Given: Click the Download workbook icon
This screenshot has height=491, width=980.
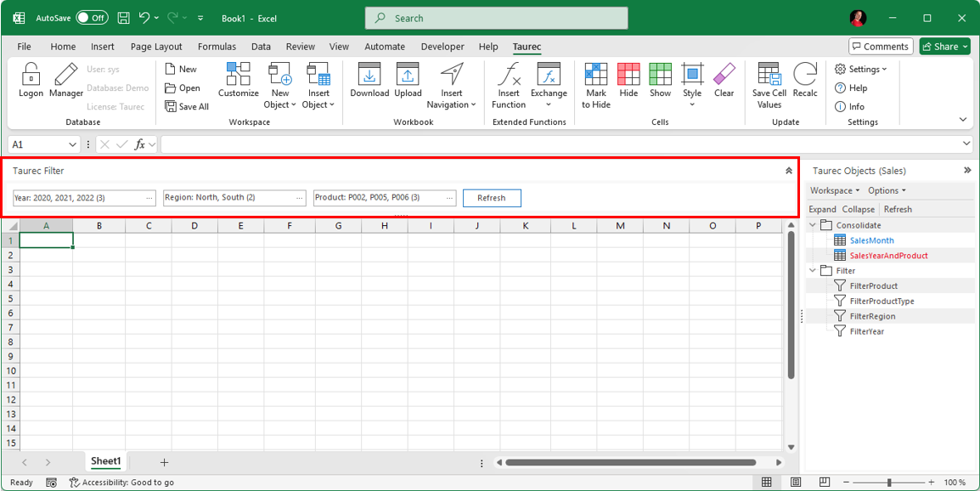Looking at the screenshot, I should pyautogui.click(x=369, y=74).
